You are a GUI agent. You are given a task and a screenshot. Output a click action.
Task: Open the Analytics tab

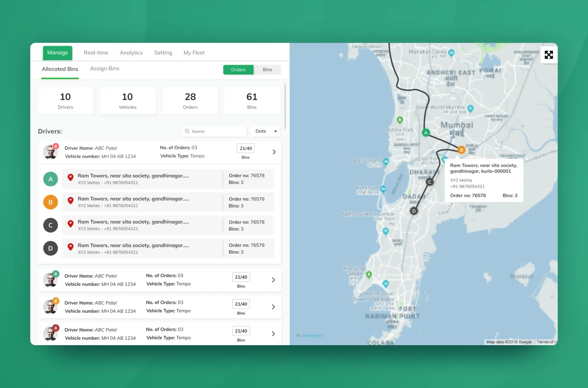131,52
